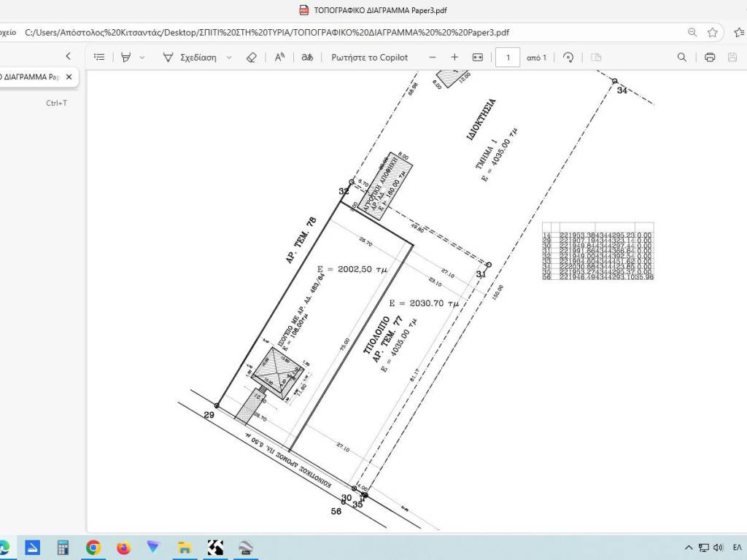Open Google Chrome from the taskbar
The height and width of the screenshot is (560, 747).
click(x=93, y=547)
